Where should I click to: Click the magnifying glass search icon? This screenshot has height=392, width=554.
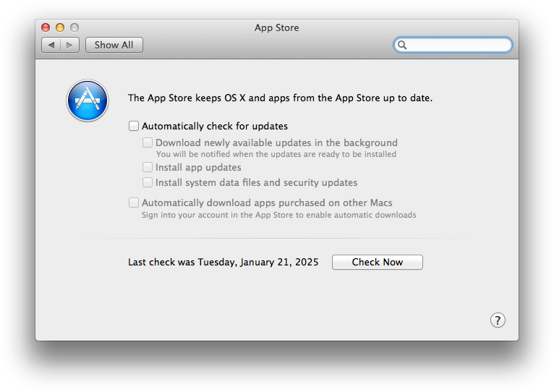pos(403,45)
